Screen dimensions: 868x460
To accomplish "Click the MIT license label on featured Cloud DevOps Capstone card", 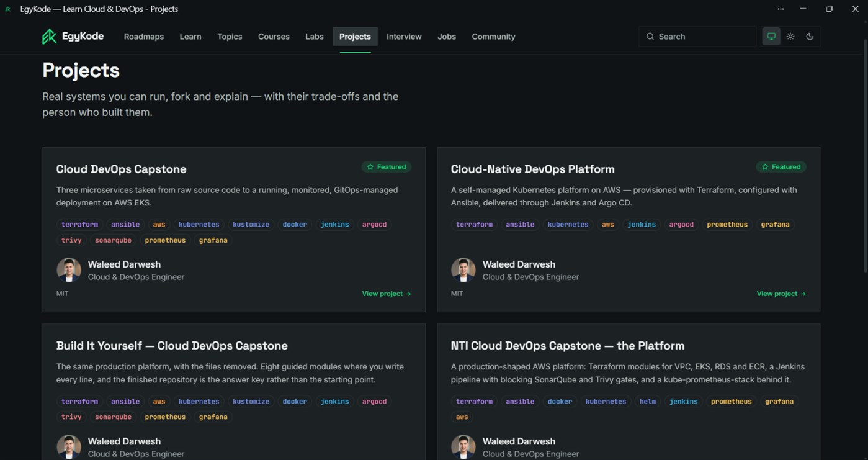I will pos(63,294).
